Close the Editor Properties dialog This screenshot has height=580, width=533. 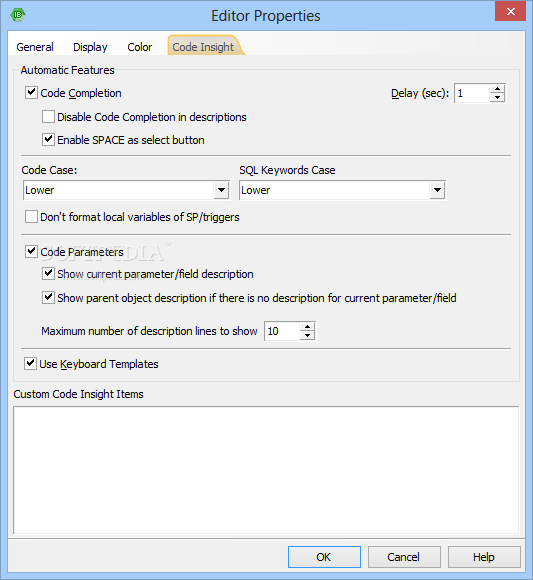pyautogui.click(x=510, y=11)
